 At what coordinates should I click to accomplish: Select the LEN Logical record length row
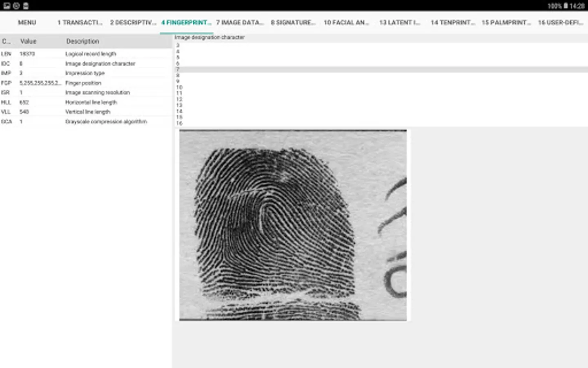point(86,54)
